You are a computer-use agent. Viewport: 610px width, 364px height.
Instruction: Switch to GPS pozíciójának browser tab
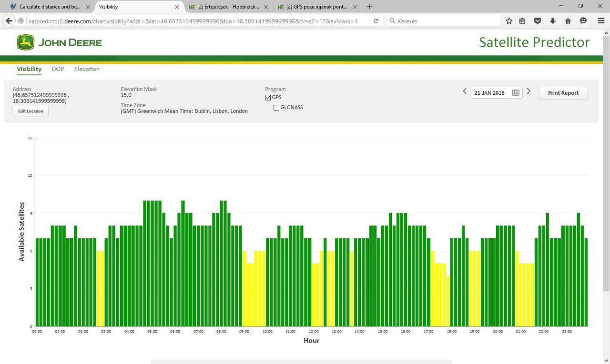click(318, 7)
